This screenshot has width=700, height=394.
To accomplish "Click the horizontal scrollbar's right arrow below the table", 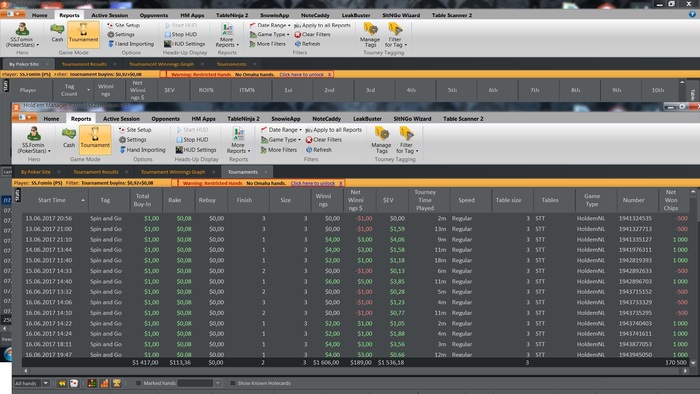I will point(686,371).
